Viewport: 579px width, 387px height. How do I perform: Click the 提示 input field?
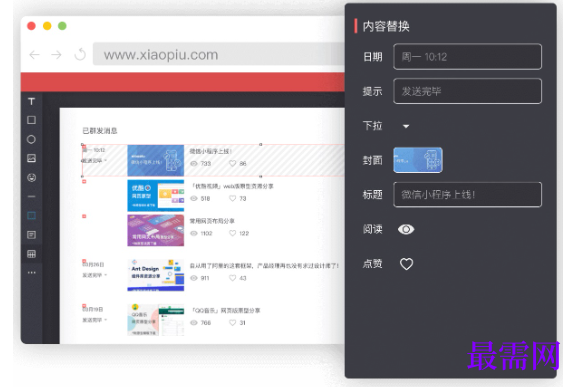coord(467,91)
